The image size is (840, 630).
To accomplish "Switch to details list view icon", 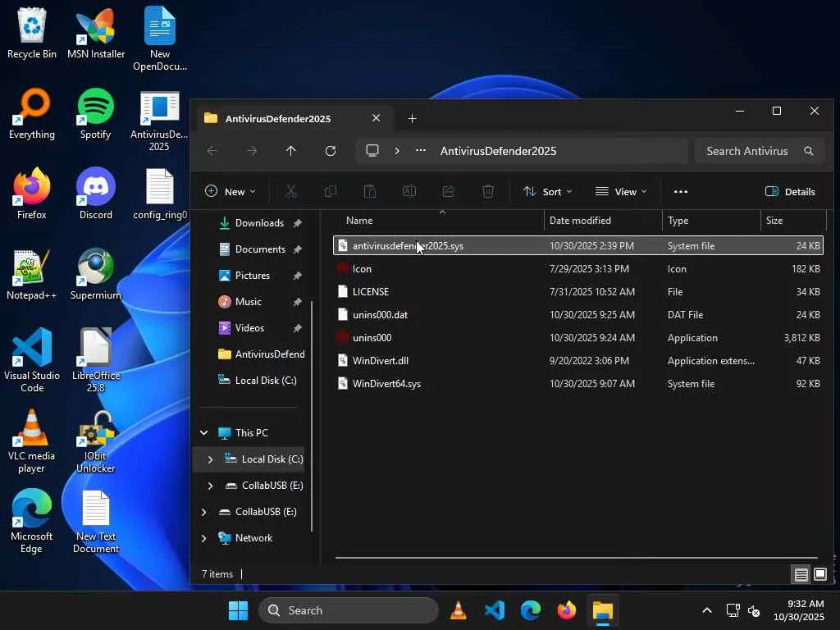I will [801, 574].
